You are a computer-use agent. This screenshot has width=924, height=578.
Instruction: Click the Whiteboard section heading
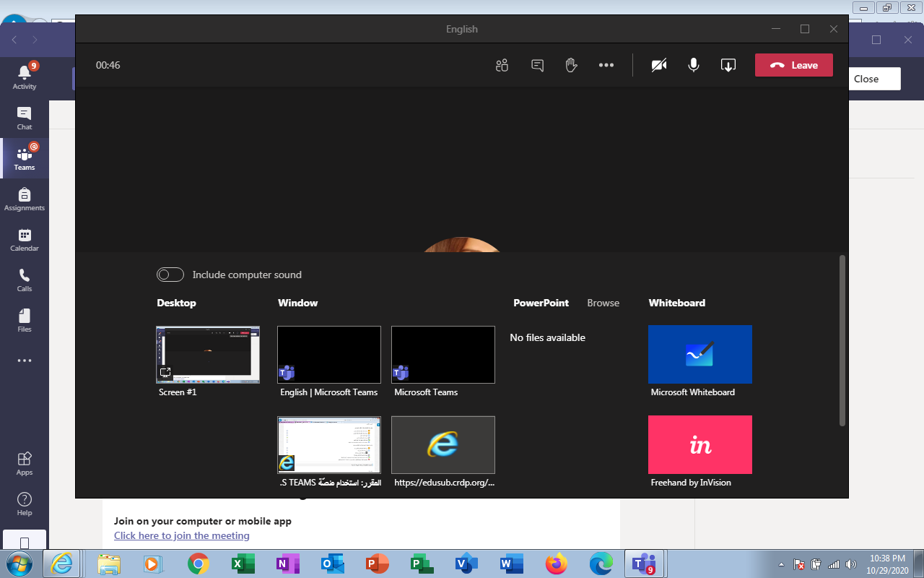pyautogui.click(x=677, y=303)
